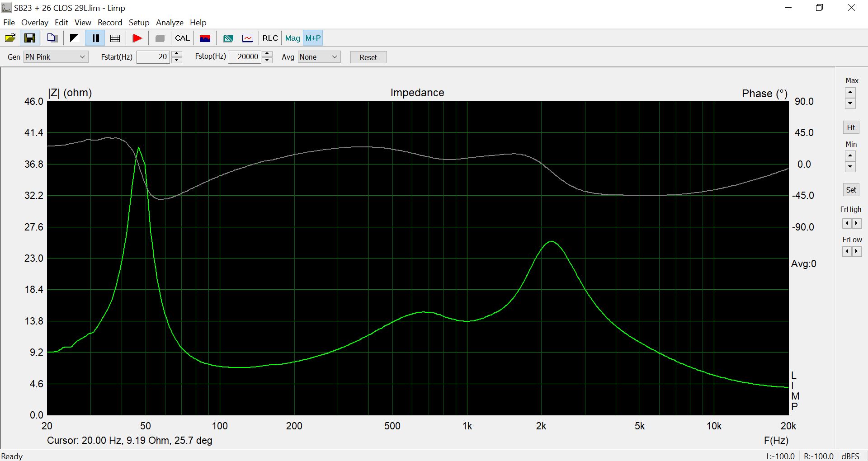The height and width of the screenshot is (461, 868).
Task: Open a LIMP measurement file
Action: click(x=9, y=38)
